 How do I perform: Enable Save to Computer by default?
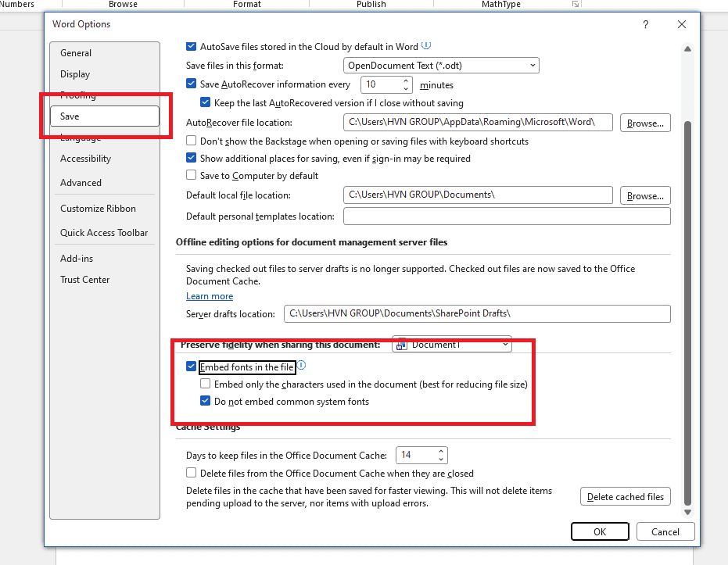tap(191, 175)
